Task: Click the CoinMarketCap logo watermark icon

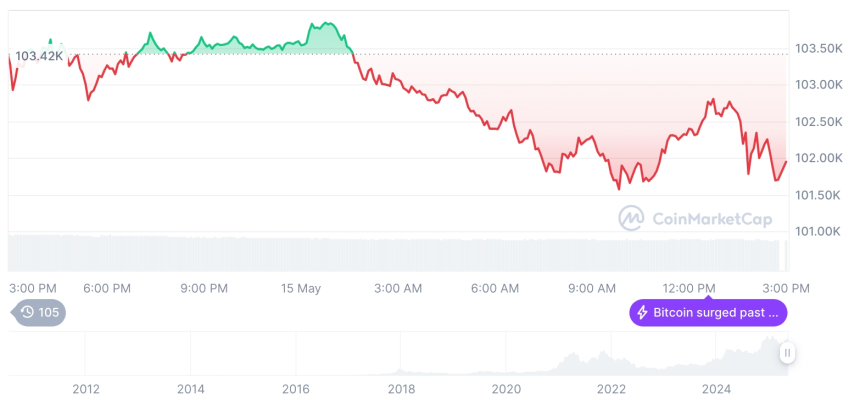Action: pyautogui.click(x=631, y=218)
